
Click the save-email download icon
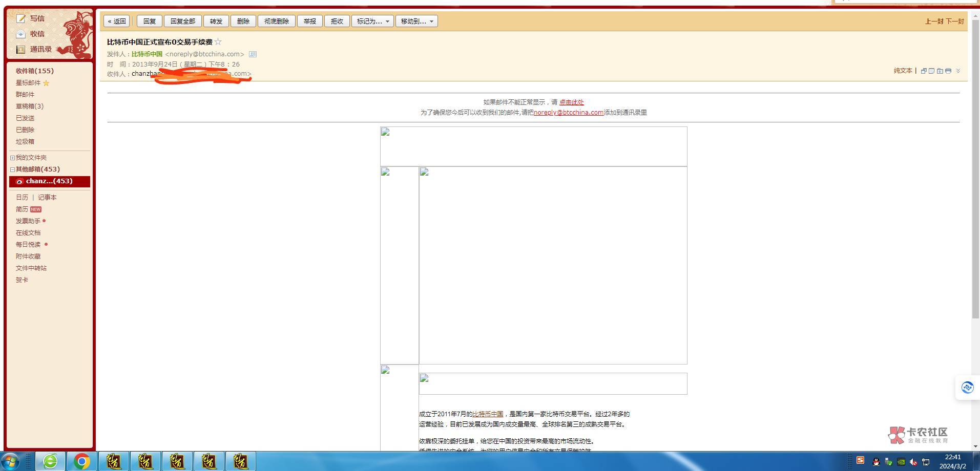(x=940, y=71)
